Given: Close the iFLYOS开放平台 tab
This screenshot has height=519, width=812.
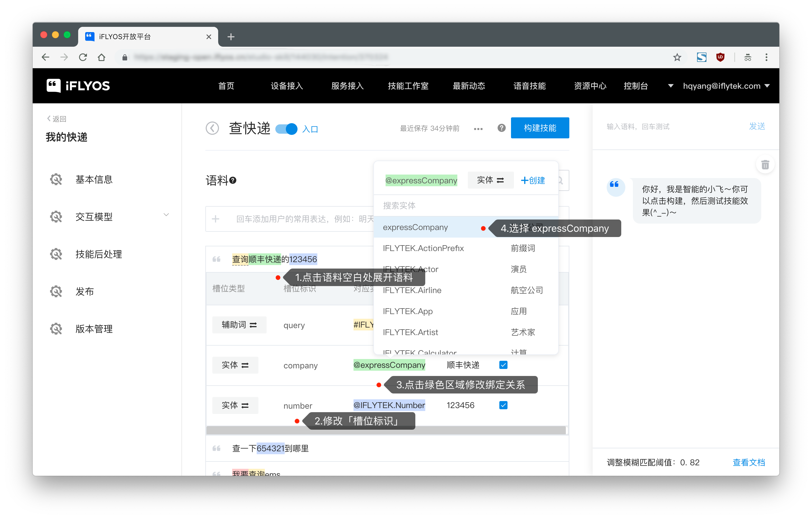Looking at the screenshot, I should coord(209,36).
